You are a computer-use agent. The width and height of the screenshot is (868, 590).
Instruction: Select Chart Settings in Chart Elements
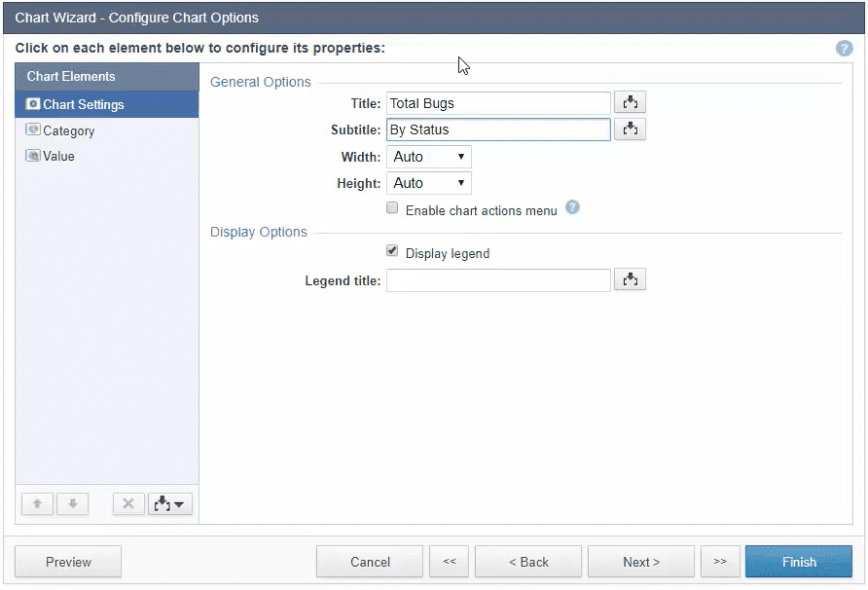pyautogui.click(x=83, y=105)
